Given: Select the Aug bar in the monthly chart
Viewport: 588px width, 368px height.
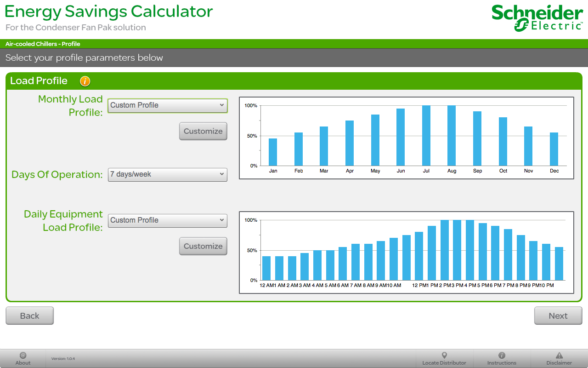Looking at the screenshot, I should coord(452,136).
